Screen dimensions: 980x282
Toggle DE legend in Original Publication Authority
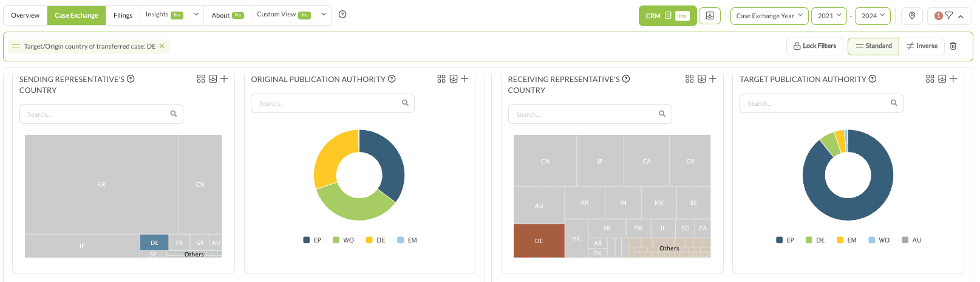pos(376,240)
